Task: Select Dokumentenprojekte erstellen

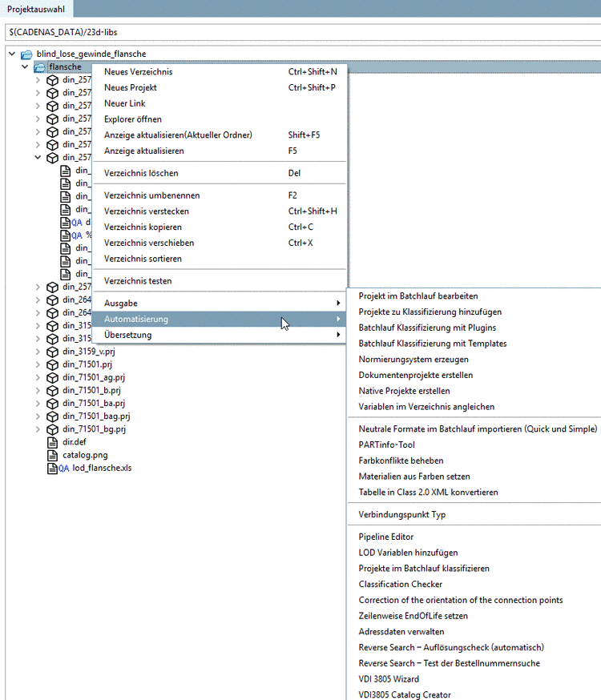Action: click(x=474, y=376)
